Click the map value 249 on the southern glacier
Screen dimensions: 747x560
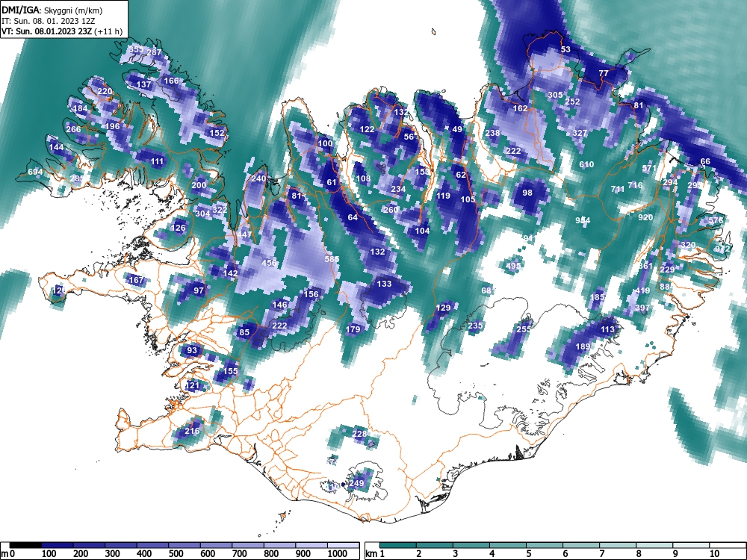[x=356, y=483]
